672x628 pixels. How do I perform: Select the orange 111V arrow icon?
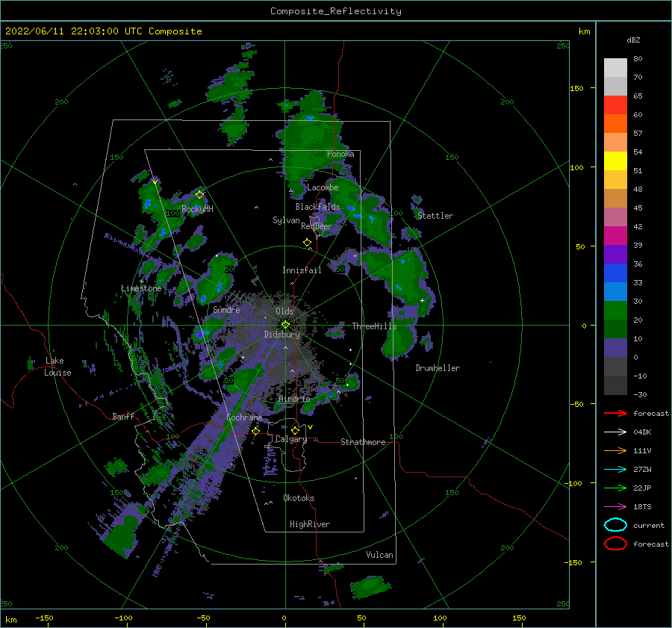click(x=615, y=450)
